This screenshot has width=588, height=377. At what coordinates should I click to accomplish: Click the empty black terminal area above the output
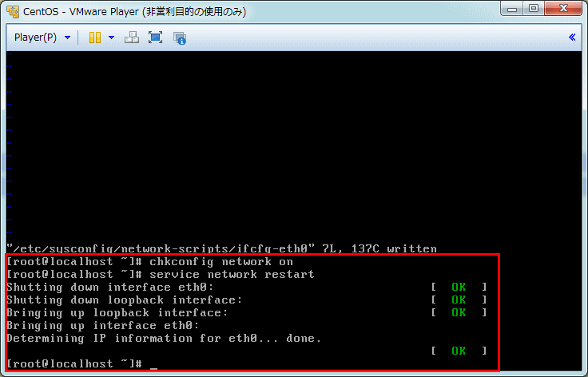294,144
